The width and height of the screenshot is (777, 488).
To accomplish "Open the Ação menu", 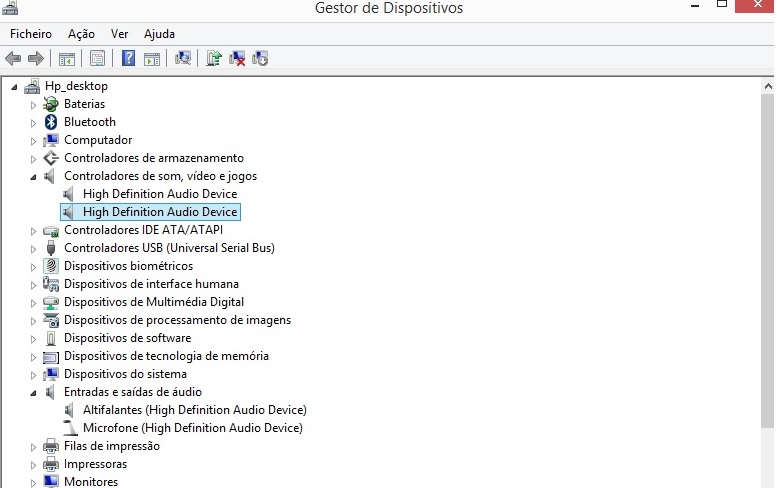I will pyautogui.click(x=81, y=34).
